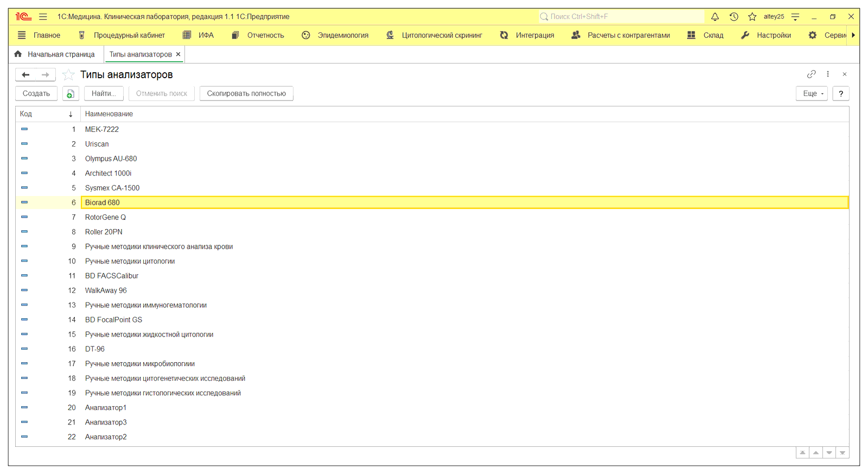The width and height of the screenshot is (868, 474).
Task: Select the Анализатор3 row
Action: (432, 422)
